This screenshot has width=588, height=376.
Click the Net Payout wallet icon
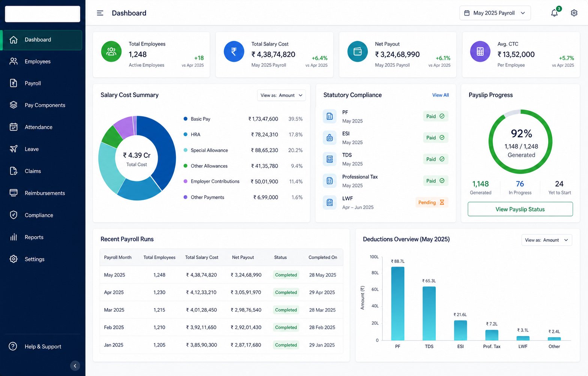click(x=358, y=51)
